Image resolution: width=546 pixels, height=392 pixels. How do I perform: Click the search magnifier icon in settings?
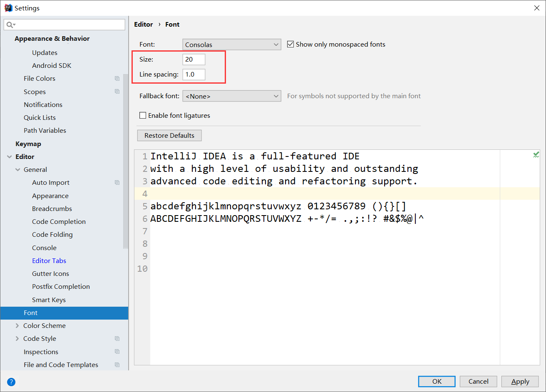tap(10, 25)
